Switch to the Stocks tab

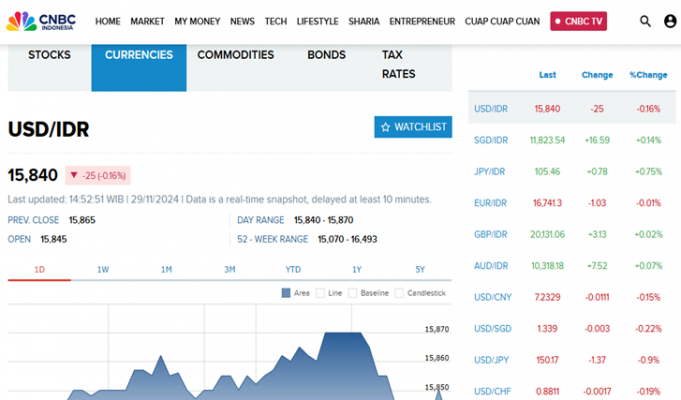(49, 55)
